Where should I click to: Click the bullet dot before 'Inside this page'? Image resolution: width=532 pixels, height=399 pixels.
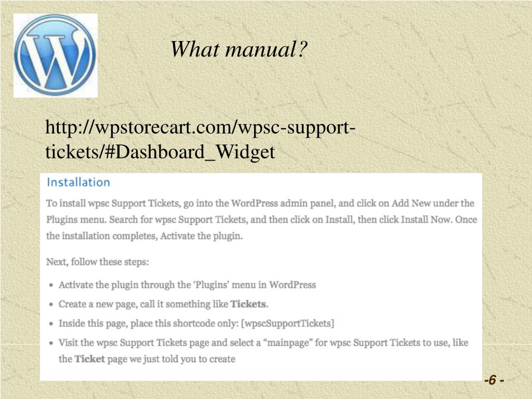(x=51, y=324)
